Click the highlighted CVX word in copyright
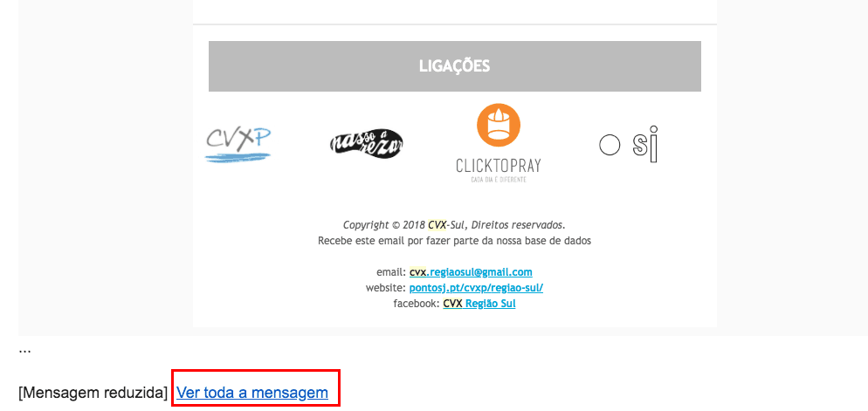Viewport: 868px width, 411px height. [437, 225]
